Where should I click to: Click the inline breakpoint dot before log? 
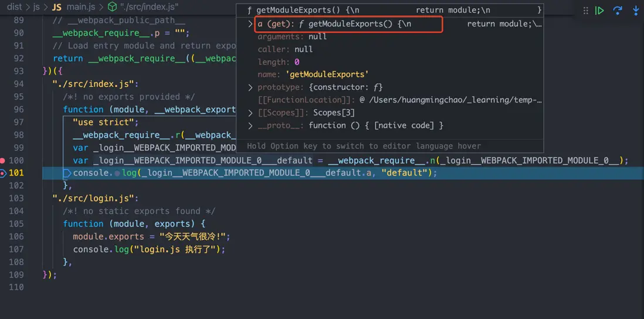[x=117, y=173]
